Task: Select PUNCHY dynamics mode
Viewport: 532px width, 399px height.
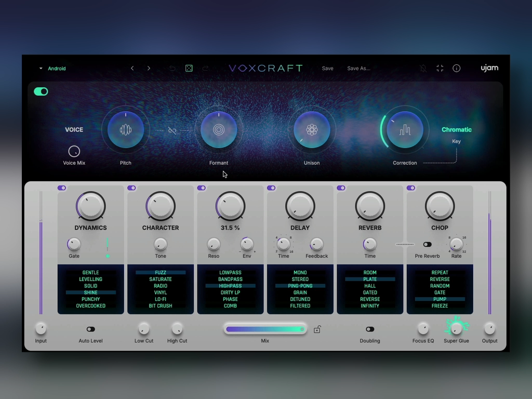Action: pos(90,299)
